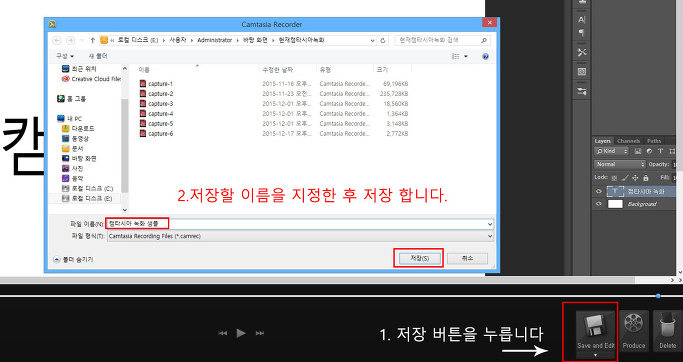The height and width of the screenshot is (362, 683).
Task: Select 로컬 디스크 (E:) in the navigation pane
Action: pos(88,198)
